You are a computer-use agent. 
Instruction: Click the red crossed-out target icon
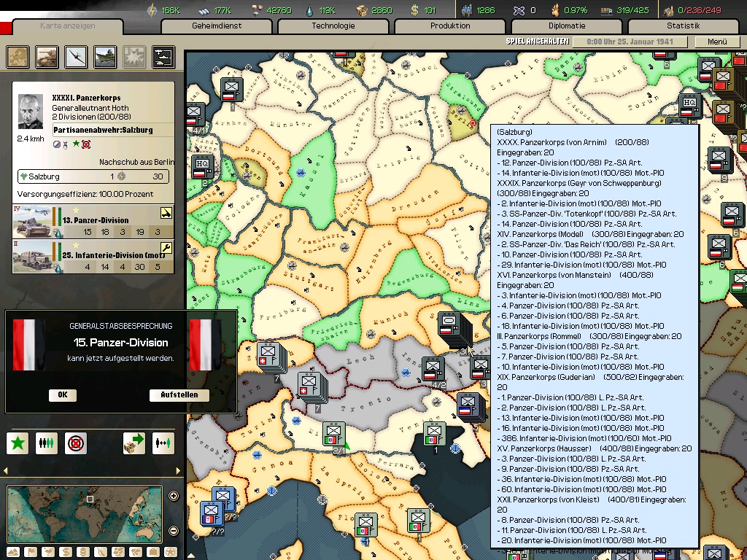(x=76, y=443)
